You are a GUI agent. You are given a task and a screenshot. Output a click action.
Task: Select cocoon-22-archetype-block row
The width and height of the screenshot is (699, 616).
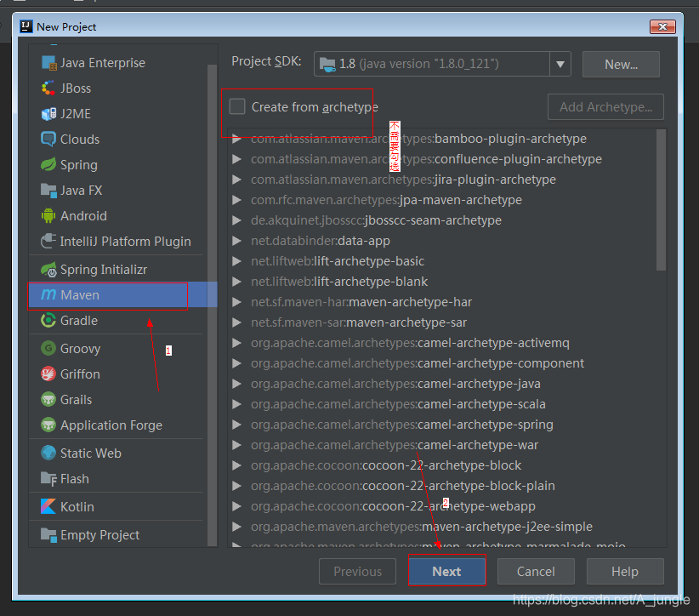click(x=442, y=465)
